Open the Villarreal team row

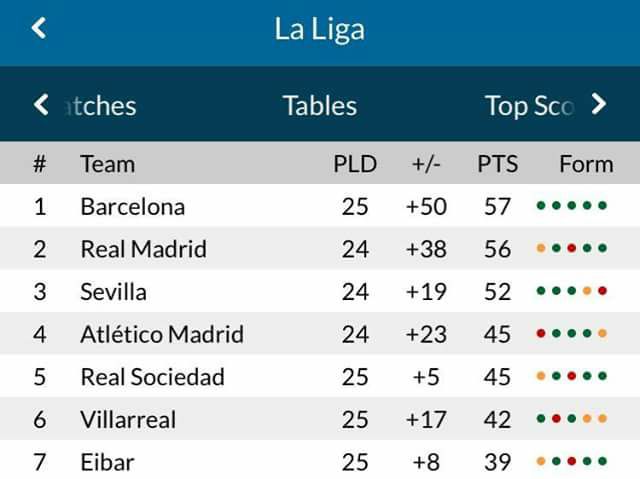pos(320,419)
